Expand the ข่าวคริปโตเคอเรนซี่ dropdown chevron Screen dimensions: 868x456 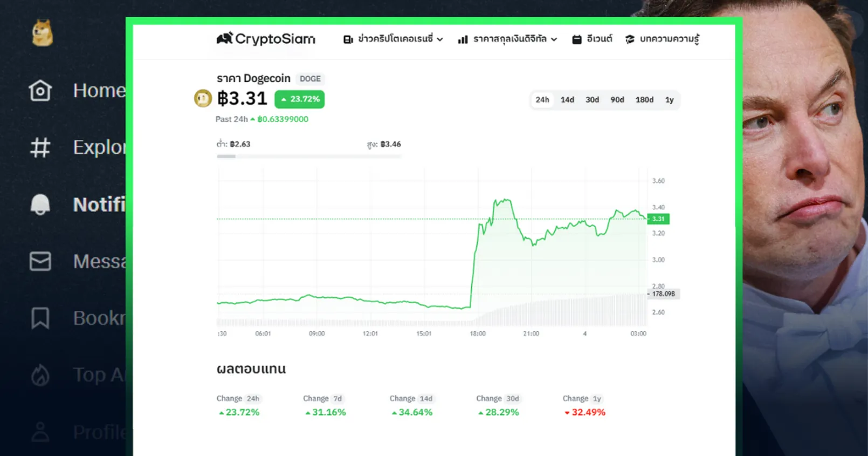(440, 39)
